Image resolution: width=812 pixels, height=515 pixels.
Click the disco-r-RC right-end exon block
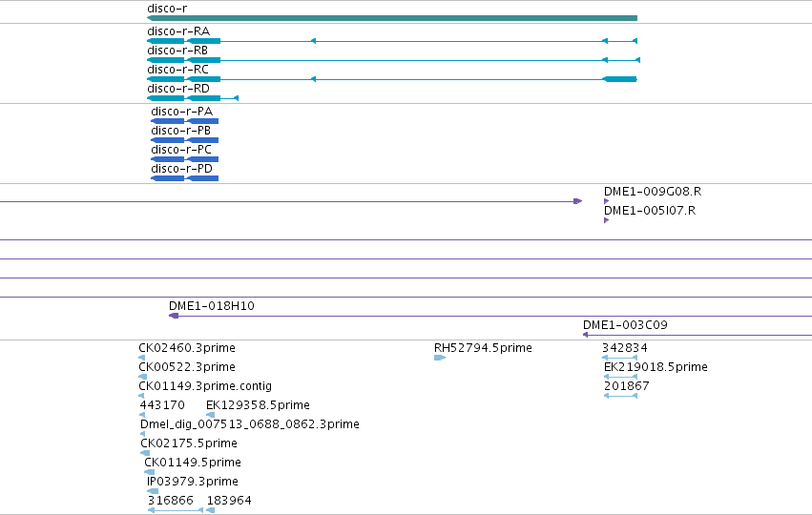(619, 79)
